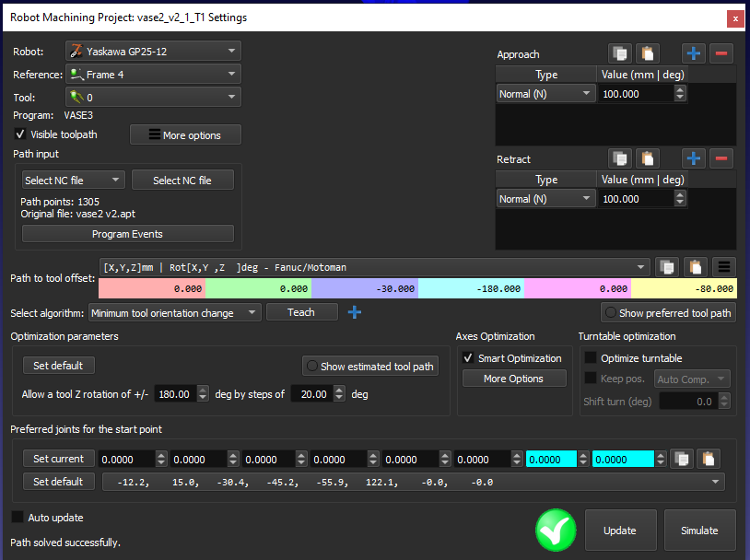Disable the Smart Optimization checkbox

click(x=468, y=358)
